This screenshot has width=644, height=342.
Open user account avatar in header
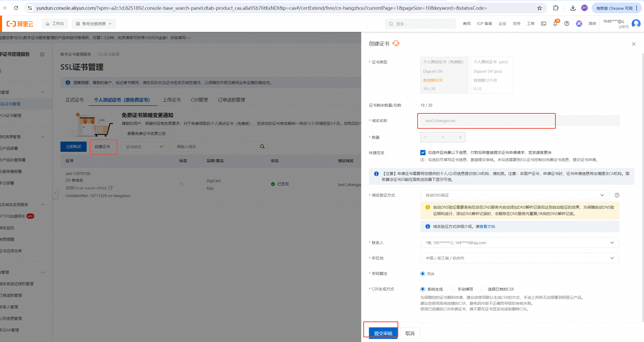coord(636,24)
